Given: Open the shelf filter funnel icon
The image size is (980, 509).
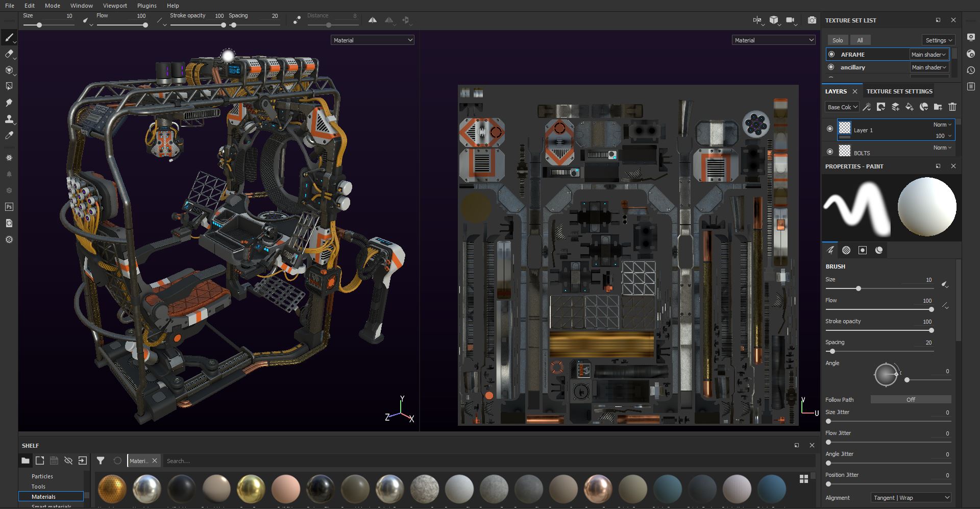Looking at the screenshot, I should tap(101, 460).
